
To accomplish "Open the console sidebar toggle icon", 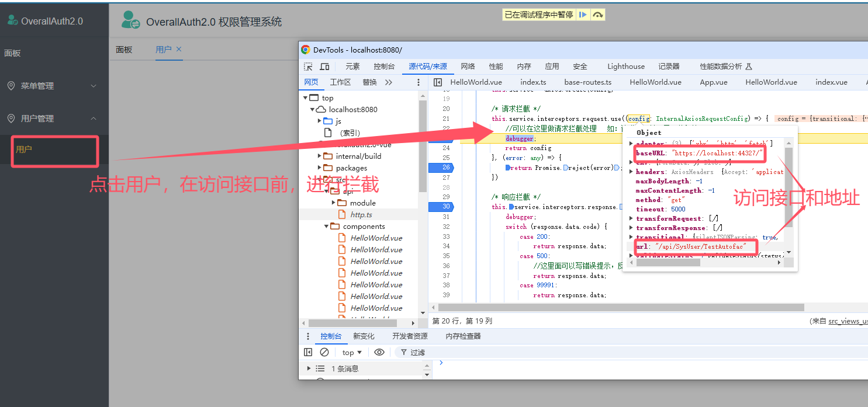I will 308,352.
